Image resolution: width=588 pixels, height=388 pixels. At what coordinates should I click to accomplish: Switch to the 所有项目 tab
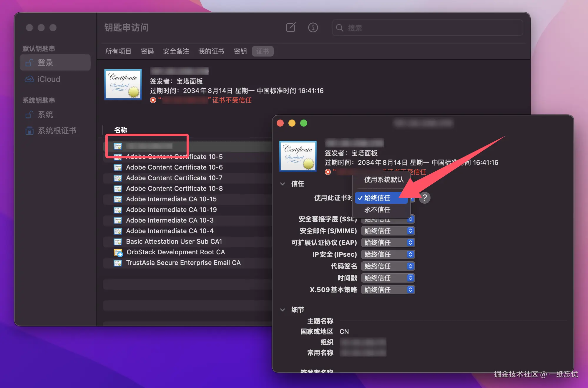[118, 51]
